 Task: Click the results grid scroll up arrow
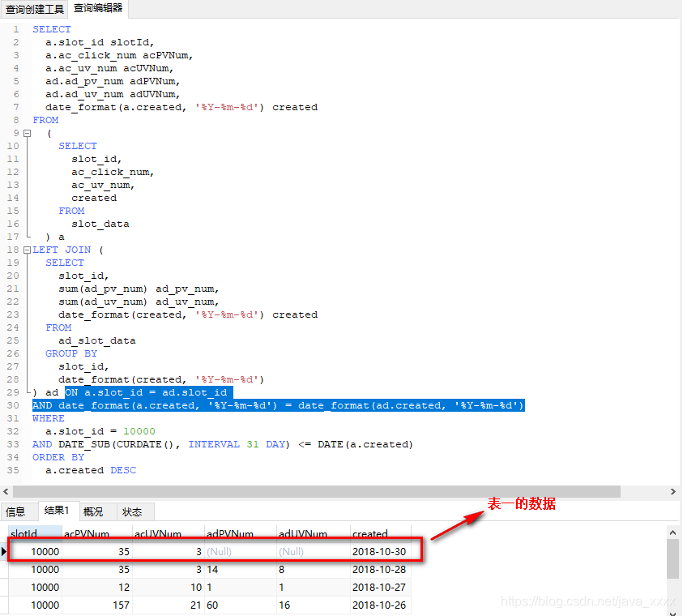click(x=672, y=533)
